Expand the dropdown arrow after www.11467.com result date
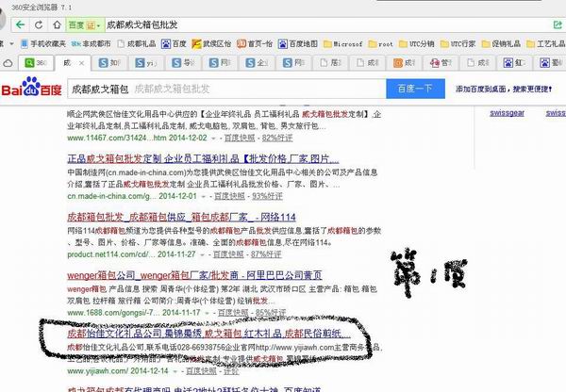 [213, 139]
